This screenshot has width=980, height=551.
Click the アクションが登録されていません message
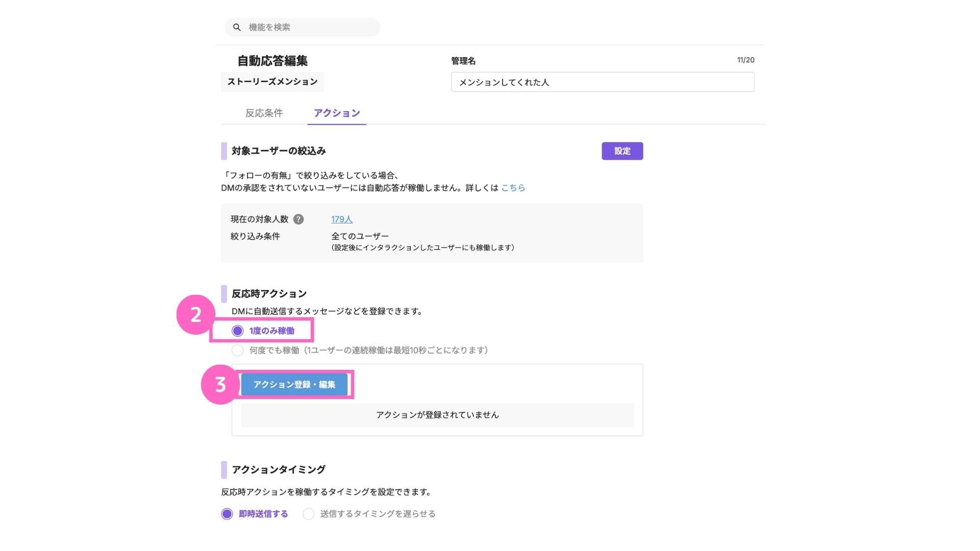click(x=437, y=415)
